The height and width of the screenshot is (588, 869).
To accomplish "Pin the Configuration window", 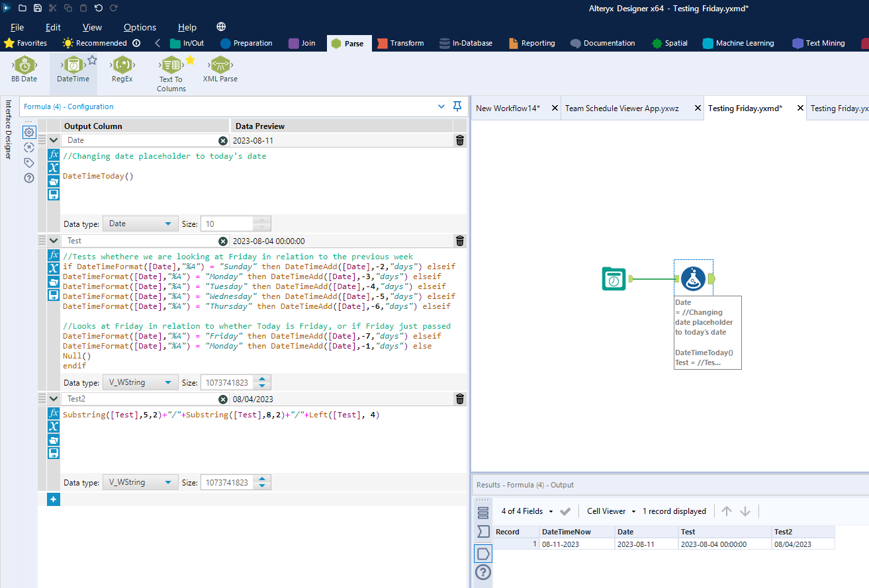I will pos(457,106).
